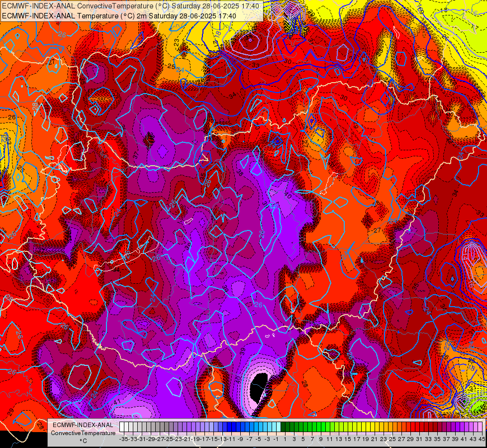
Task: Click the 33 value in the legend scale
Action: [428, 440]
